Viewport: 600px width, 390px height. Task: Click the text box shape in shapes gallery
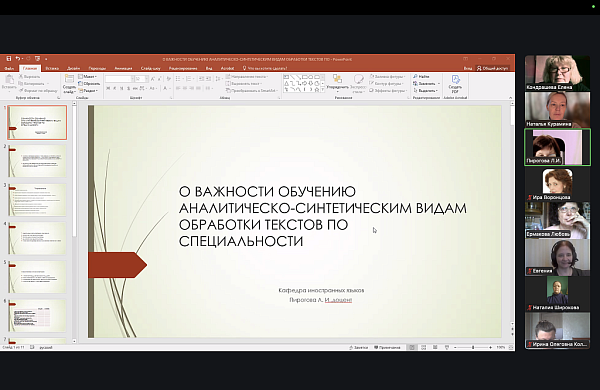coord(286,77)
